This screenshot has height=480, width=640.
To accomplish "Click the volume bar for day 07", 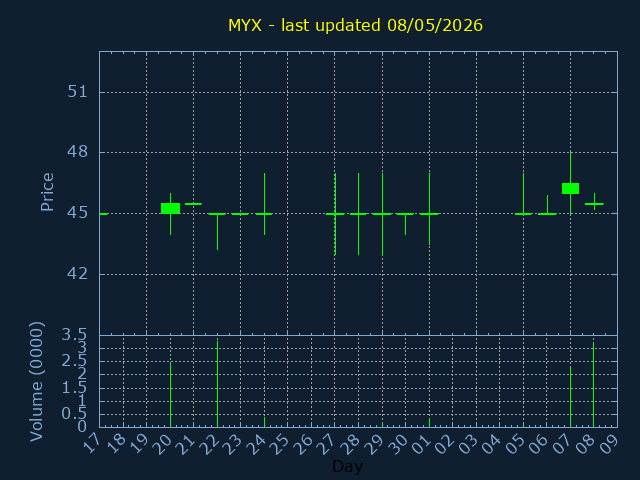I will click(x=570, y=396).
